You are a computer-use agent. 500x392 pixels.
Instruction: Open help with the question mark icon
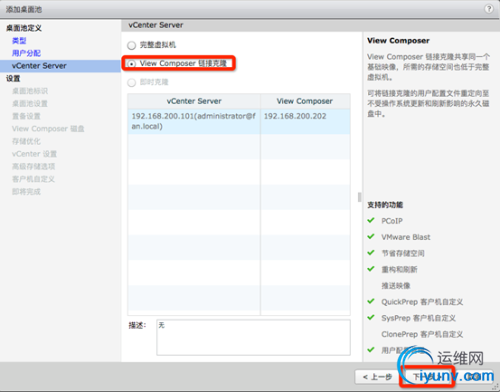click(x=489, y=9)
